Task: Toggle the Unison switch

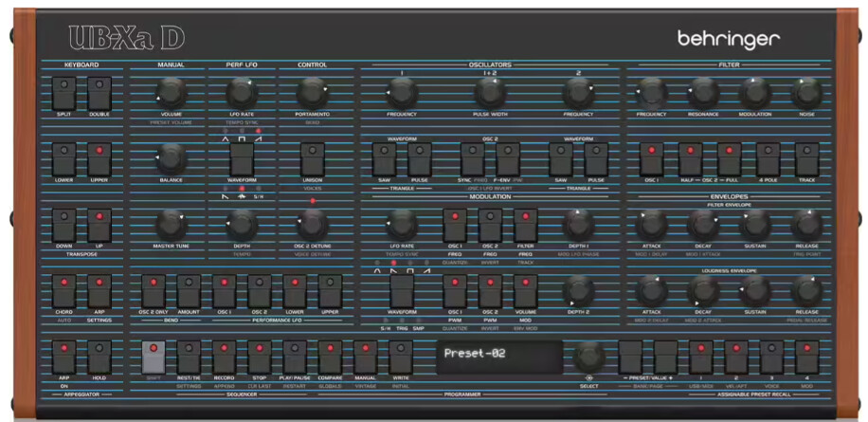Action: point(312,158)
